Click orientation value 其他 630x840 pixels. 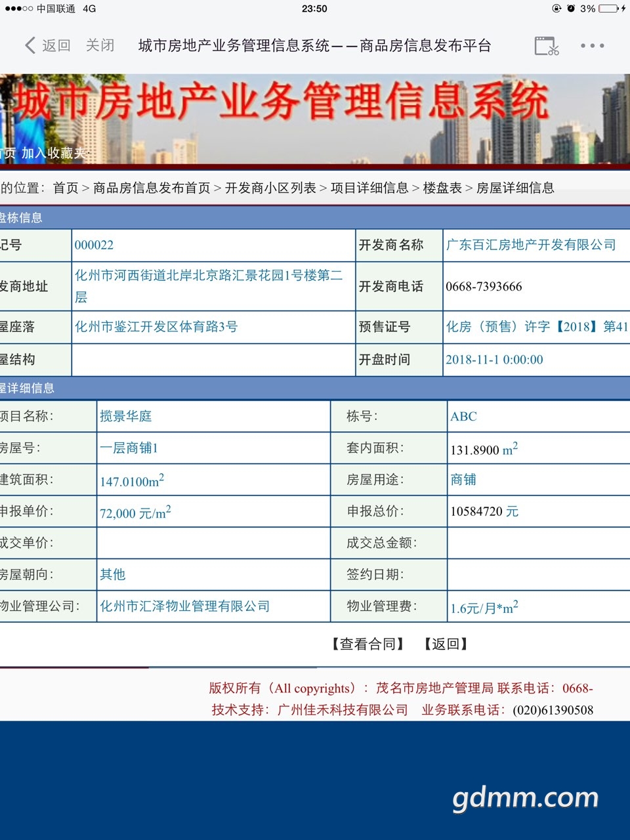[112, 574]
